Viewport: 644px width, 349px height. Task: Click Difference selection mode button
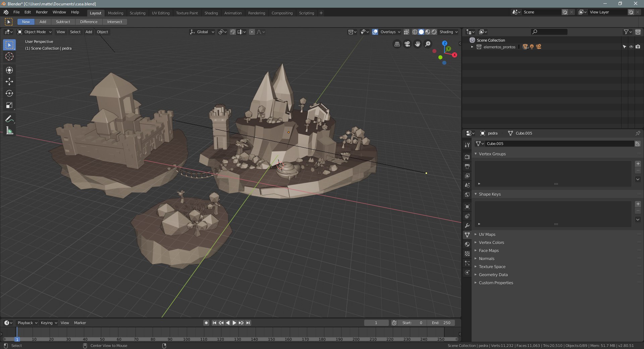89,22
